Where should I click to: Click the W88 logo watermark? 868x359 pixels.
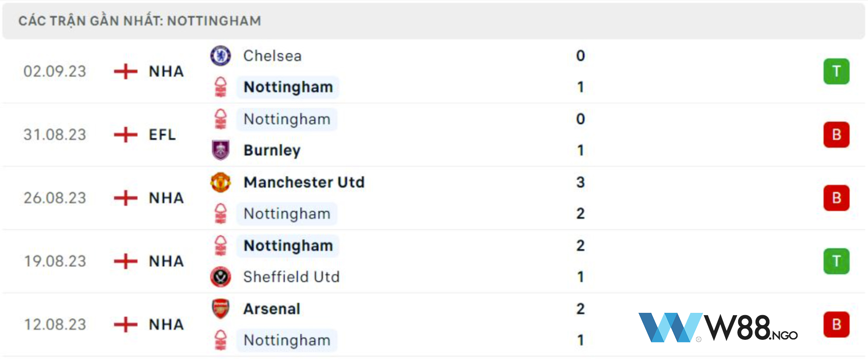click(x=718, y=327)
